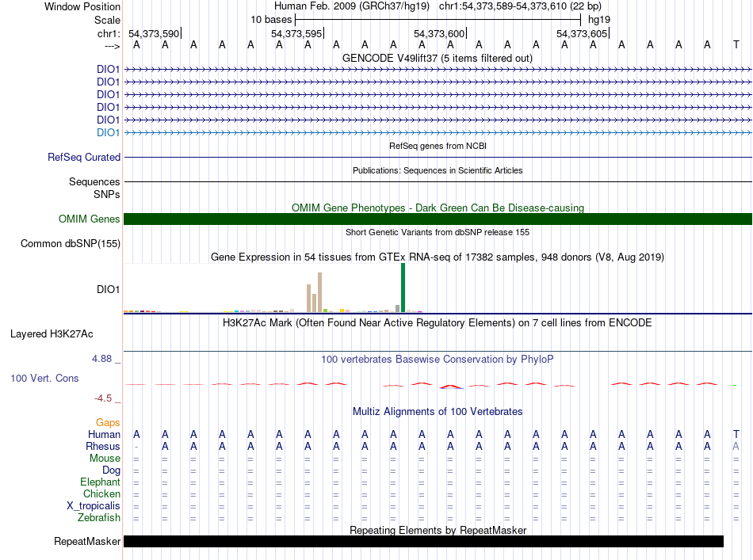753x560 pixels.
Task: Select the Elephant species label
Action: [x=100, y=482]
